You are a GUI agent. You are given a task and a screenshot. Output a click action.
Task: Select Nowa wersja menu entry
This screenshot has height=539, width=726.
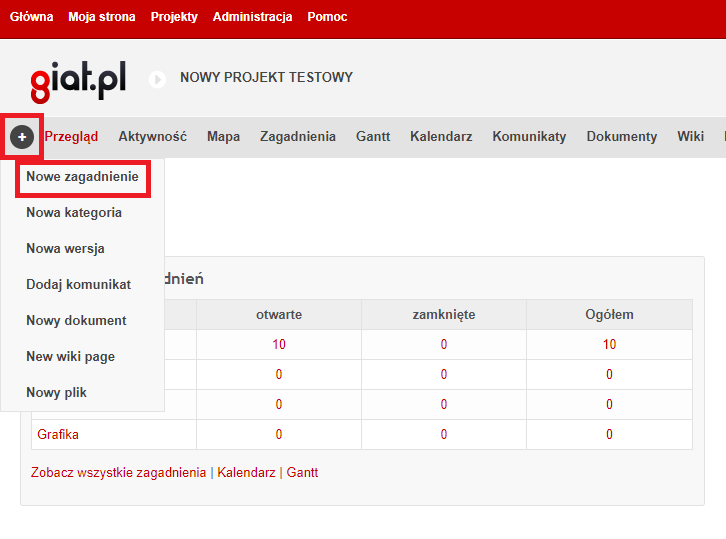point(65,249)
